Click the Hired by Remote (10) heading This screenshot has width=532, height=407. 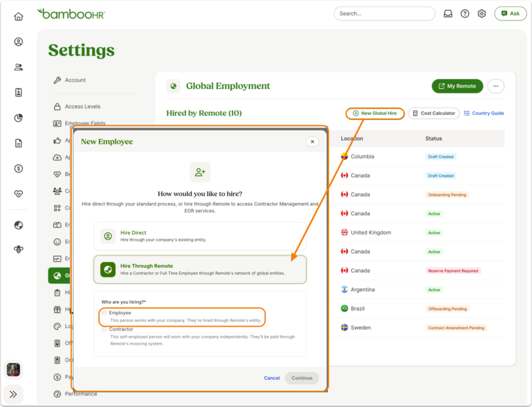[x=204, y=113]
